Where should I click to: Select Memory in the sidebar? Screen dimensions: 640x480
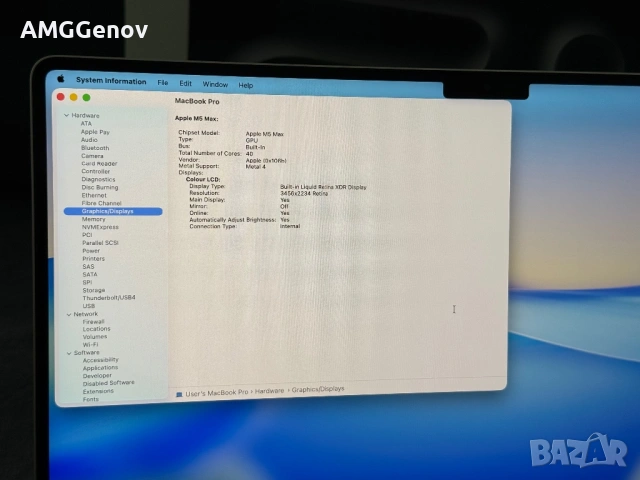(x=93, y=219)
